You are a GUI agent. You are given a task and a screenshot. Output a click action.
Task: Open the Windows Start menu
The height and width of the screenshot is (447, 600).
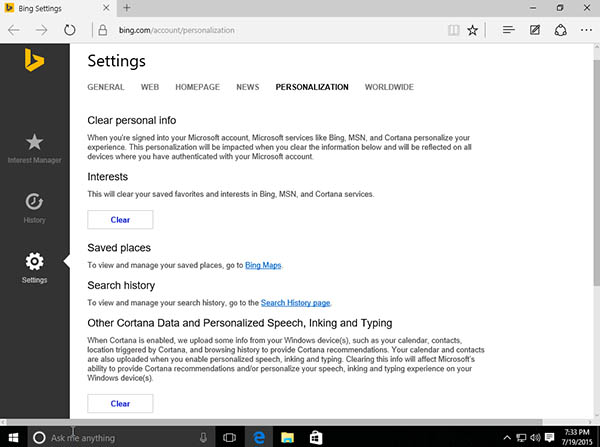pos(13,437)
